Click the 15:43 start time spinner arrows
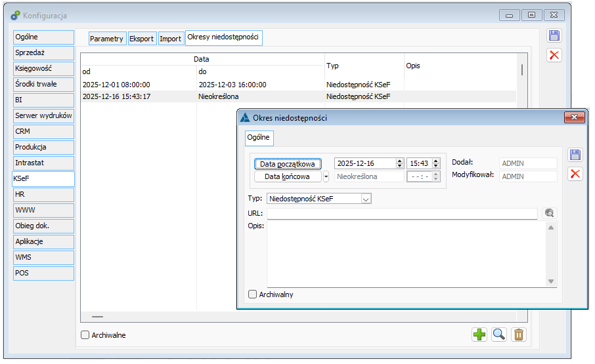Screen dimensions: 595x364 pos(435,163)
